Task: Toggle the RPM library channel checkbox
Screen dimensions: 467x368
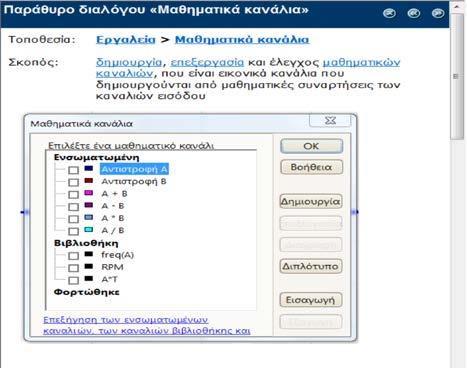Action: 73,268
